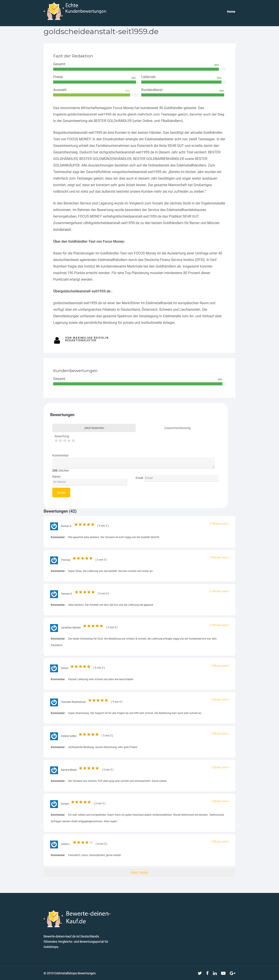This screenshot has height=980, width=279.
Task: Click the Kundenbewertungen Gesamt 98% progress bar
Action: point(139,384)
